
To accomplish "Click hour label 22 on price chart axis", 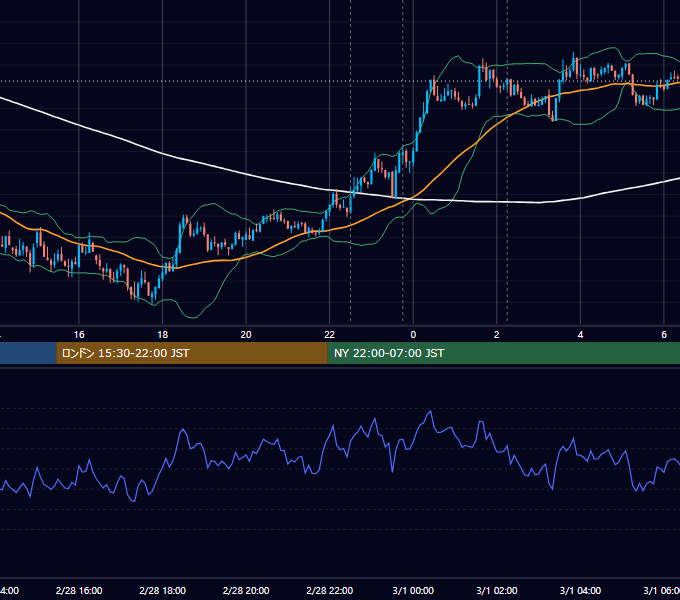I will [330, 335].
